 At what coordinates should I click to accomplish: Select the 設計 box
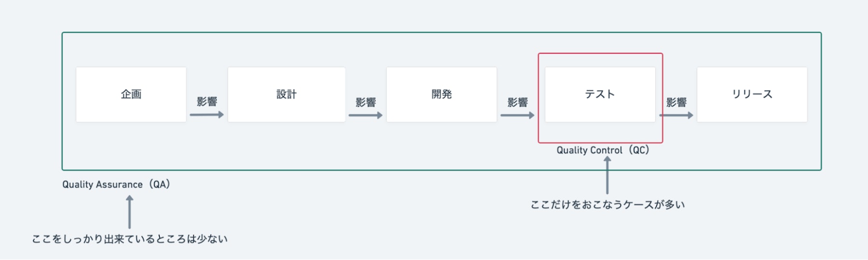click(286, 94)
